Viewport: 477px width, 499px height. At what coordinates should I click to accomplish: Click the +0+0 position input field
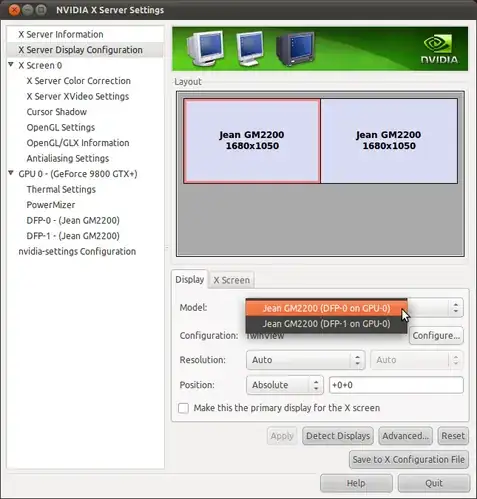(x=396, y=385)
